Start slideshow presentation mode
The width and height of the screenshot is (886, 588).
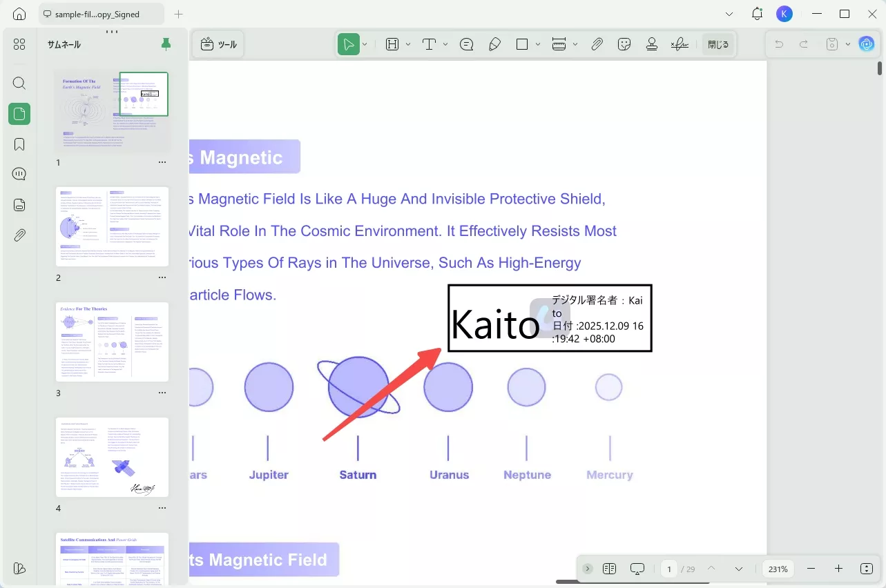pos(637,569)
